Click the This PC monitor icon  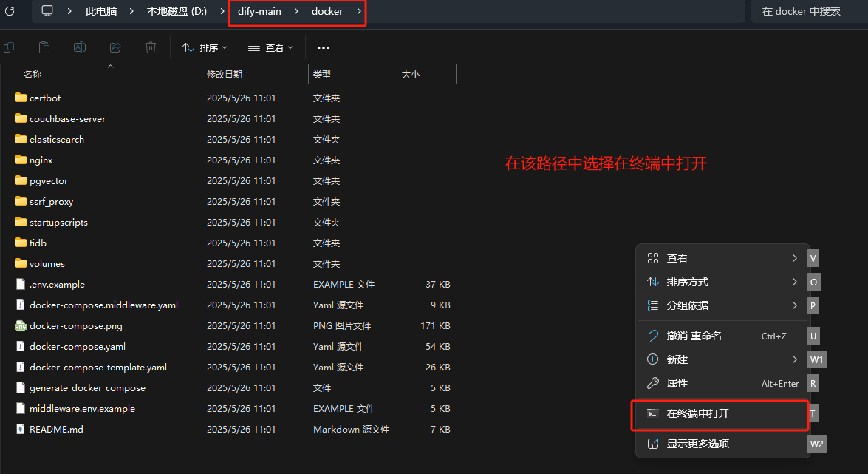click(47, 11)
